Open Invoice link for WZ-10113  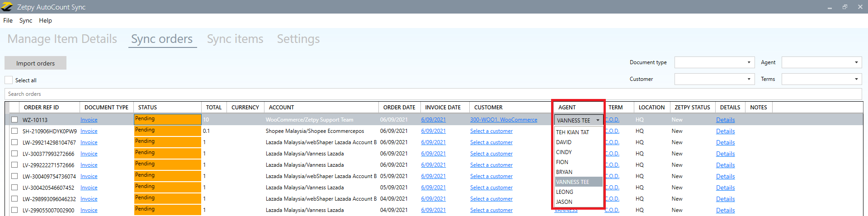tap(89, 120)
